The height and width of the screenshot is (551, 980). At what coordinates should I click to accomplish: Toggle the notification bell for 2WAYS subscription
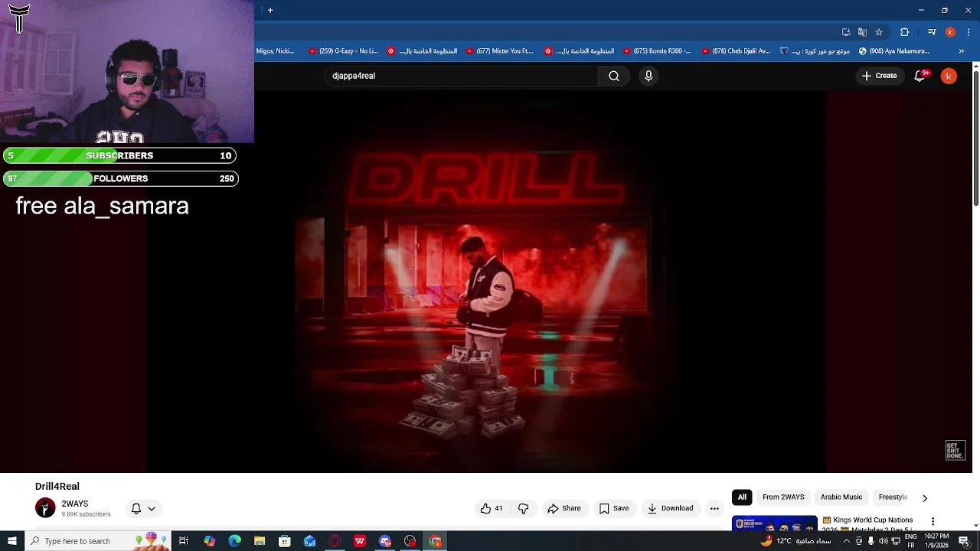click(136, 508)
